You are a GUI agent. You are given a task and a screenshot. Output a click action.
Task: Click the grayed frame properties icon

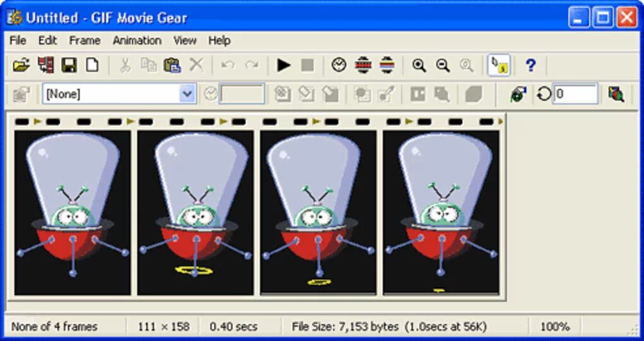tap(21, 94)
